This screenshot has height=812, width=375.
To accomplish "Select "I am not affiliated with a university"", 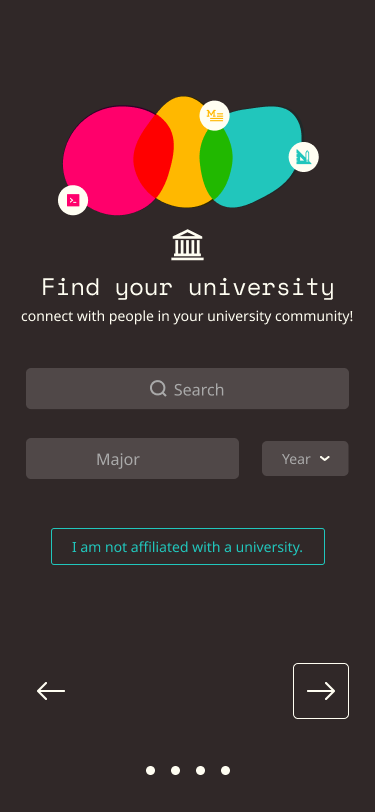I will coord(188,546).
